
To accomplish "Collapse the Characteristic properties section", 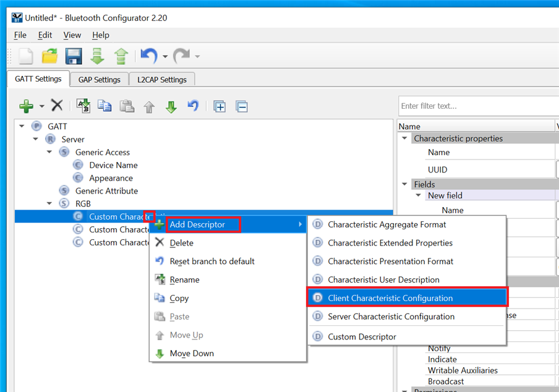I will 405,138.
